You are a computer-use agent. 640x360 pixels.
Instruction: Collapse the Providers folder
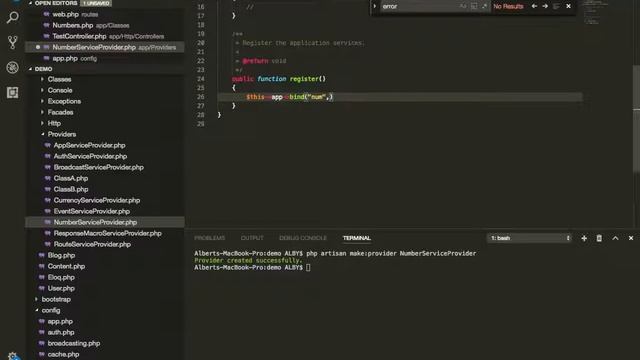click(x=62, y=134)
